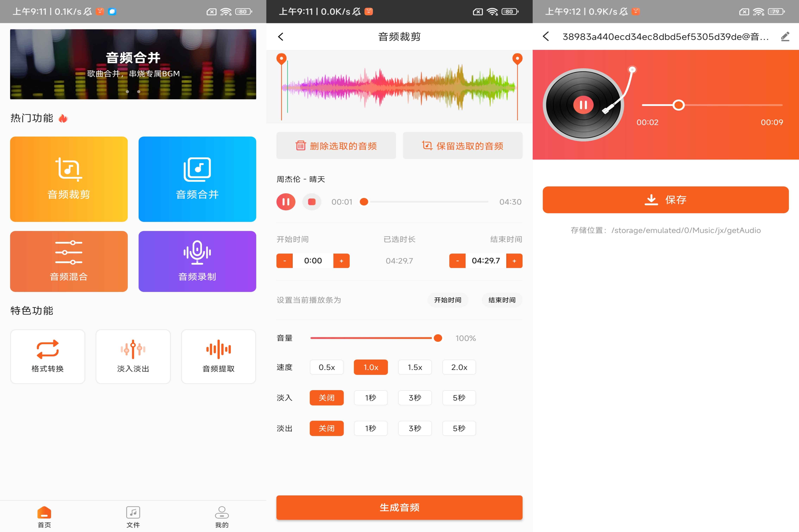The height and width of the screenshot is (532, 799).
Task: Go back from the 音频裁剪 screen
Action: (281, 37)
